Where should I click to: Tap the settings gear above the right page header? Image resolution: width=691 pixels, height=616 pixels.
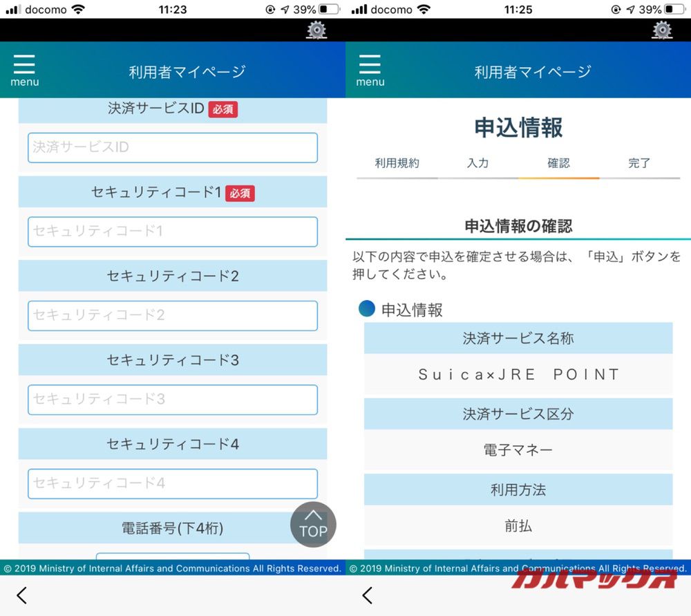click(x=662, y=30)
